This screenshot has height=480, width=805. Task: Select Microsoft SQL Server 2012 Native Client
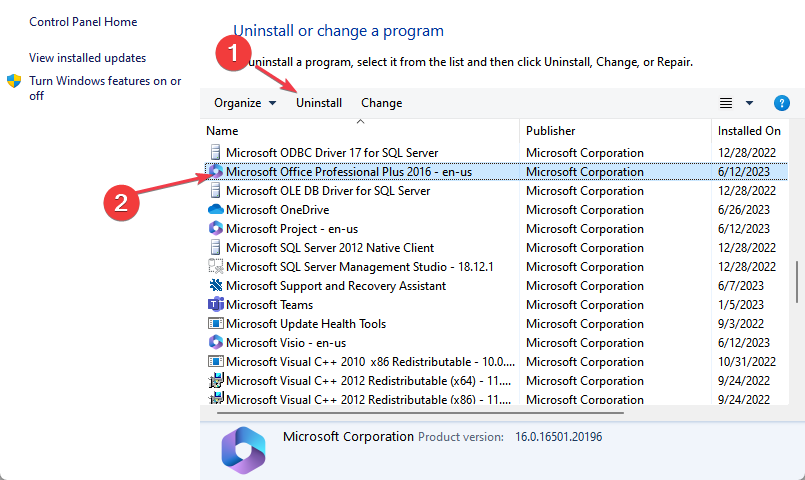point(330,248)
